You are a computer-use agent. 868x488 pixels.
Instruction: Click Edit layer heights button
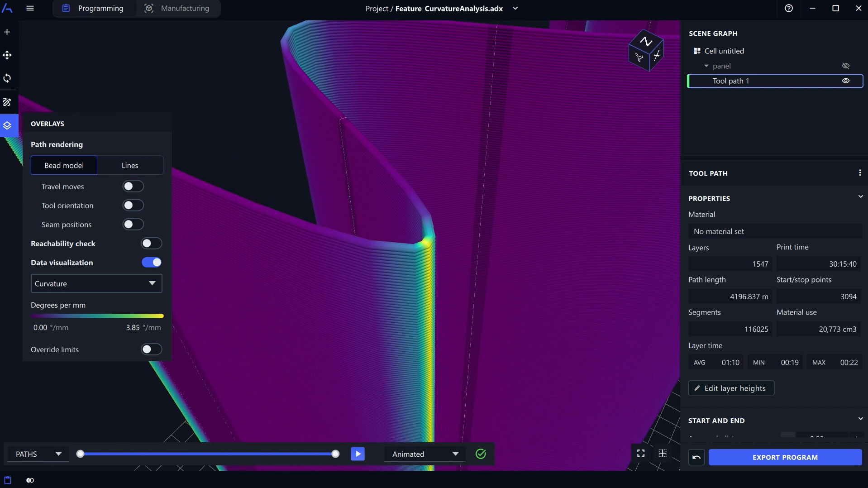pyautogui.click(x=731, y=388)
